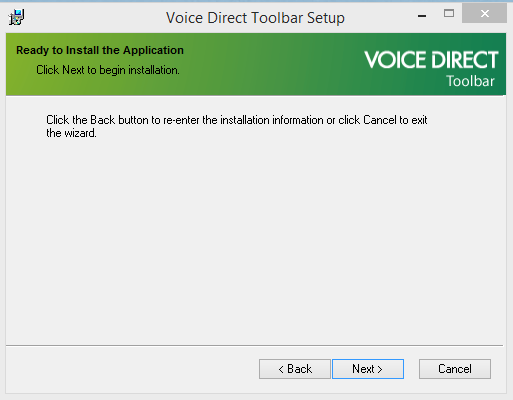The image size is (513, 400).
Task: Click the Toolbar word under the logo
Action: [x=470, y=81]
